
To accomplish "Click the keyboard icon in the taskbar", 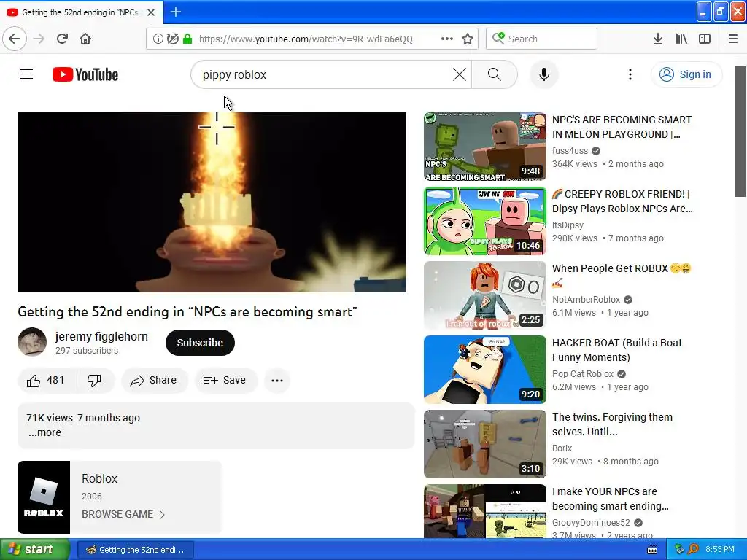I will pyautogui.click(x=652, y=550).
